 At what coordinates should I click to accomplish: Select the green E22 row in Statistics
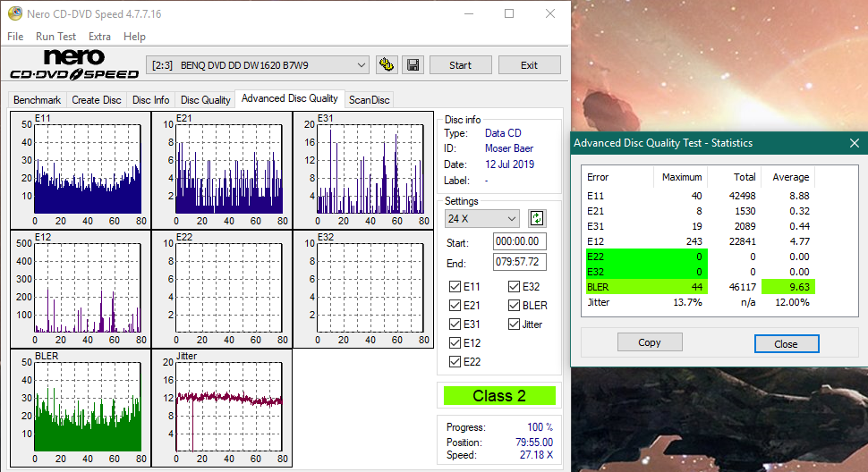tap(699, 257)
